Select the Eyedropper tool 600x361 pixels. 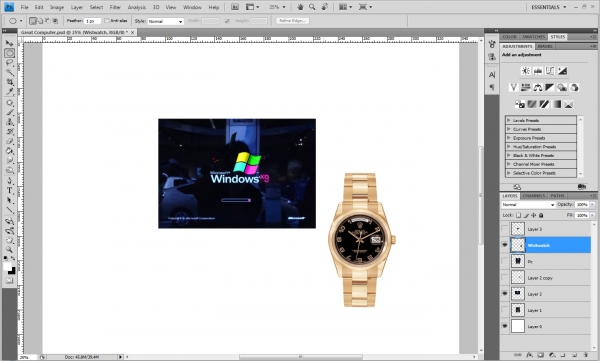coord(10,91)
